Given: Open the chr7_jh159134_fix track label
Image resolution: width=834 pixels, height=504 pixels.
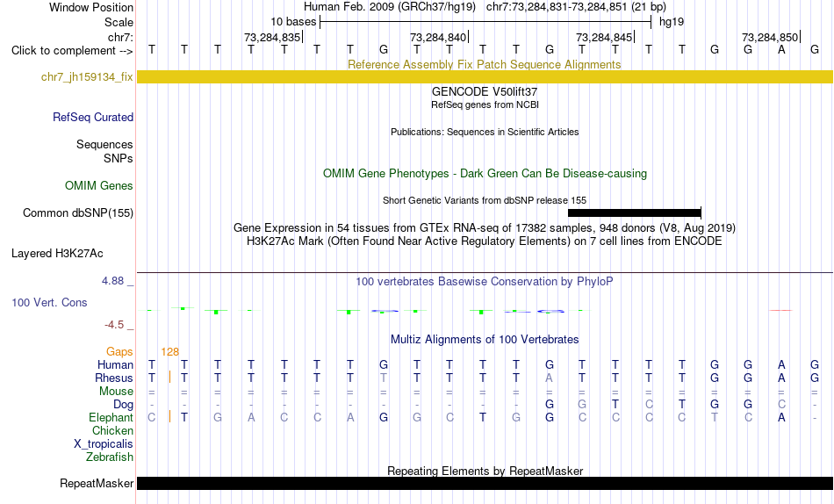Looking at the screenshot, I should (87, 77).
